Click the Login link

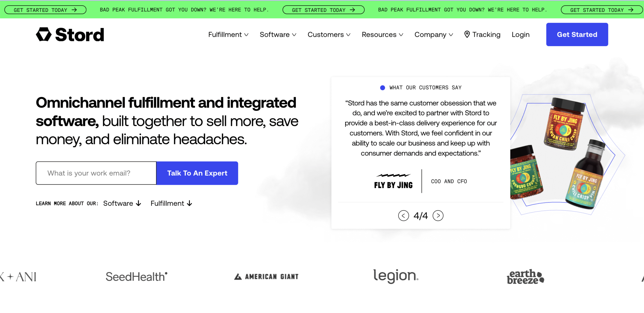pyautogui.click(x=520, y=34)
